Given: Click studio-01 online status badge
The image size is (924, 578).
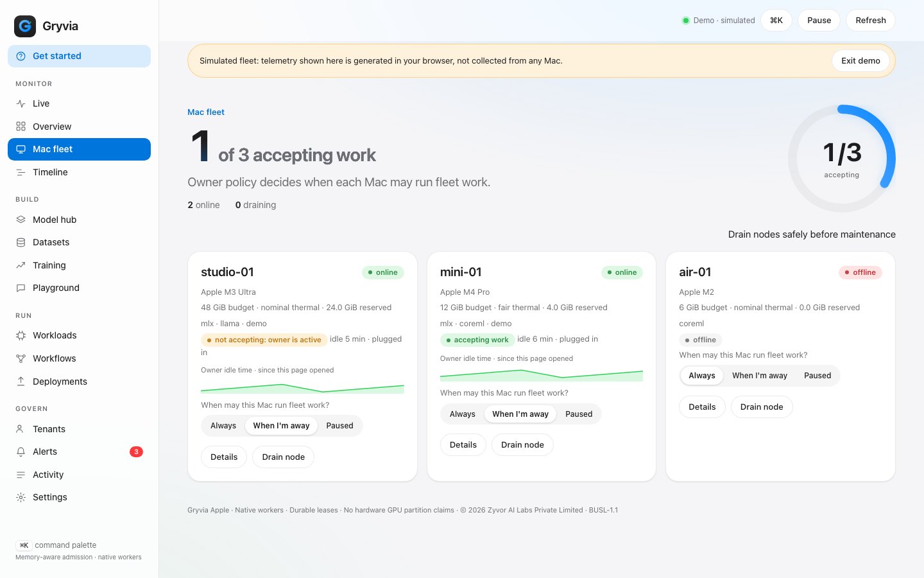Looking at the screenshot, I should [383, 272].
